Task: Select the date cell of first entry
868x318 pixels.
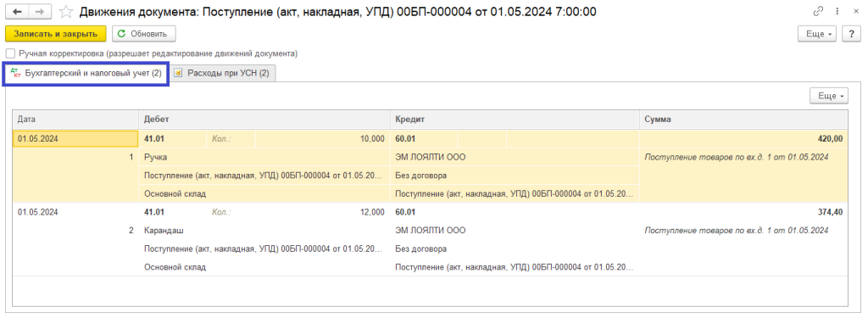Action: [75, 139]
